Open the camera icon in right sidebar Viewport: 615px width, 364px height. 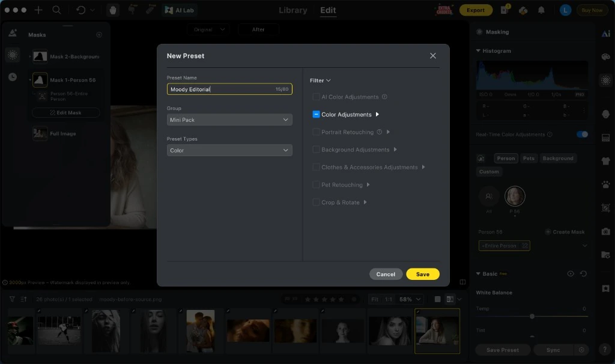coord(605,231)
